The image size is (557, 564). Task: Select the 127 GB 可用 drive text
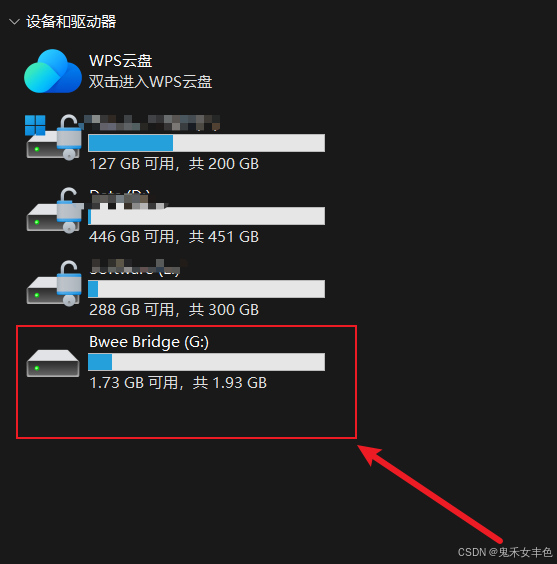174,164
